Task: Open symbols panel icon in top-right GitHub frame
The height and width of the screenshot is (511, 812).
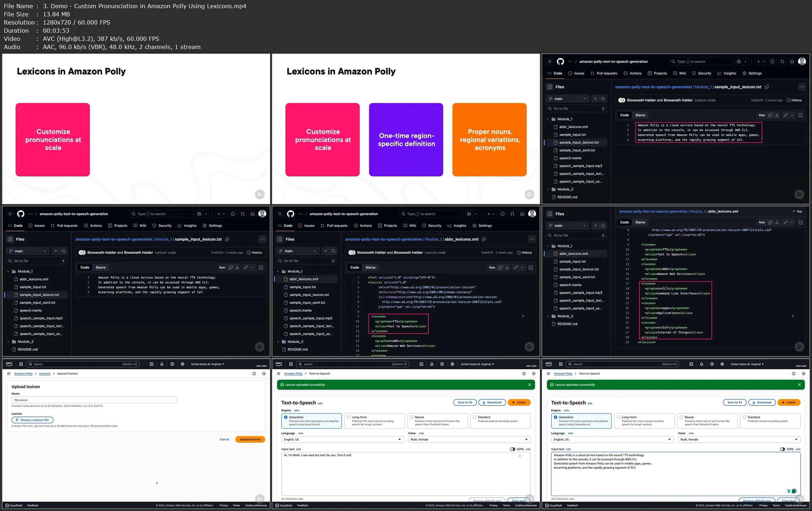Action: 801,115
